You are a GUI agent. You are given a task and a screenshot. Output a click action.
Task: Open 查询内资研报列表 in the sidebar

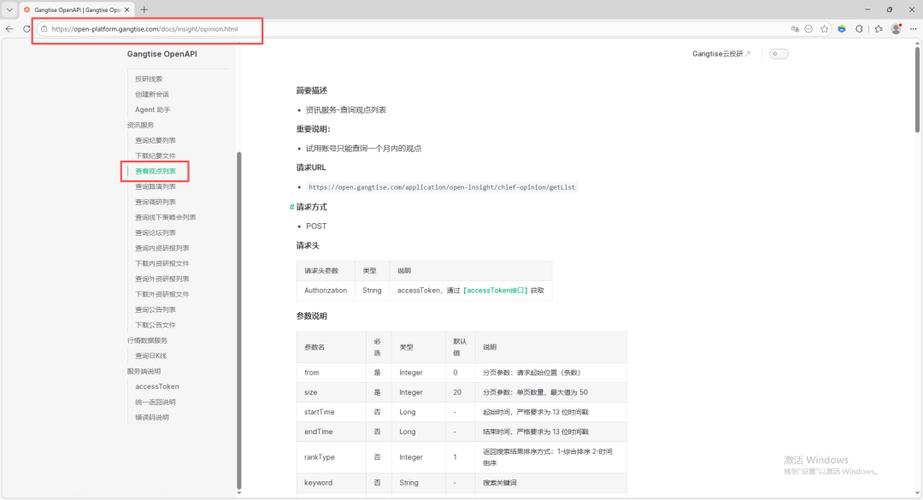(162, 248)
